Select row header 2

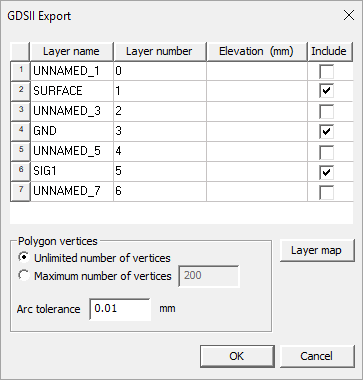pyautogui.click(x=20, y=91)
